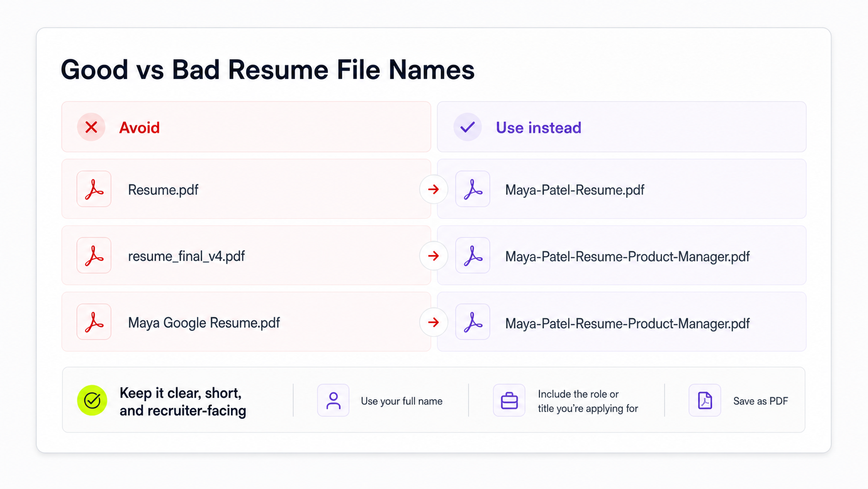
Task: Click Keep it clear, short, and recruiter-facing
Action: [x=183, y=402]
